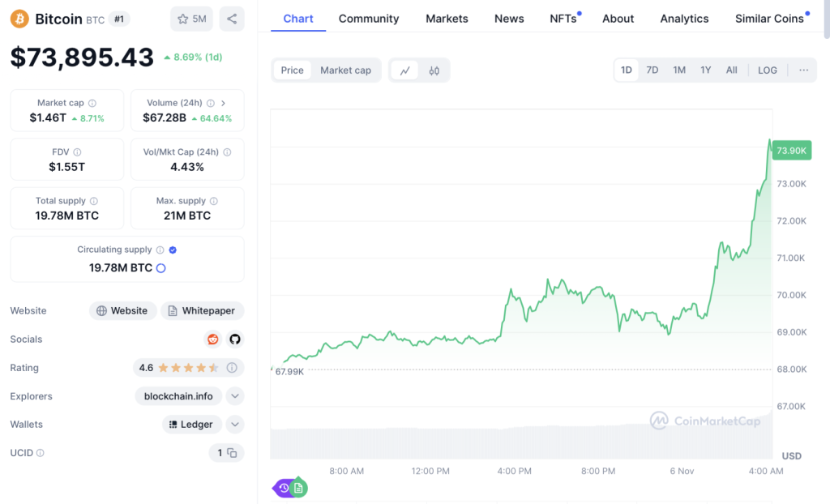Set chart range to 1D

pyautogui.click(x=627, y=70)
